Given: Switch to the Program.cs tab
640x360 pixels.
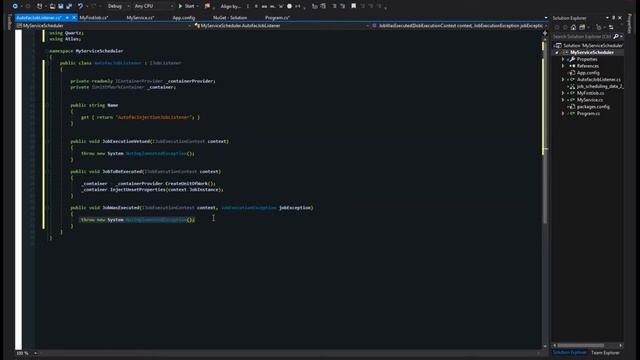Looking at the screenshot, I should pyautogui.click(x=277, y=18).
